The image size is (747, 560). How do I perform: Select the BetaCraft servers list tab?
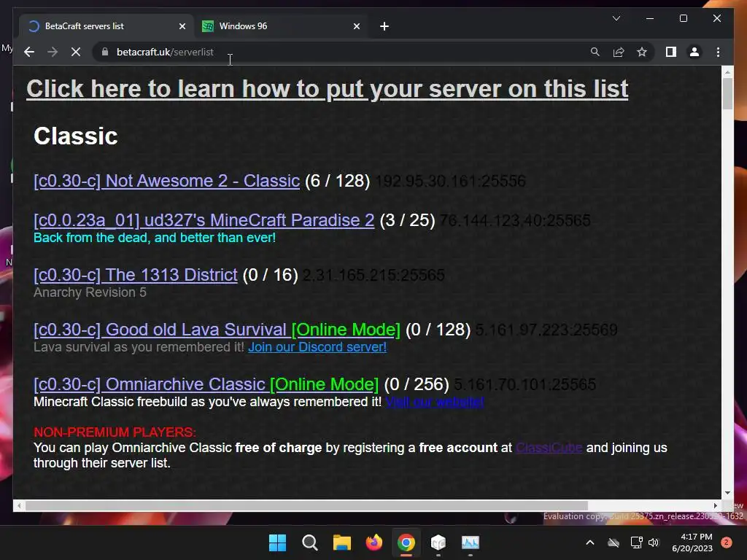(107, 26)
